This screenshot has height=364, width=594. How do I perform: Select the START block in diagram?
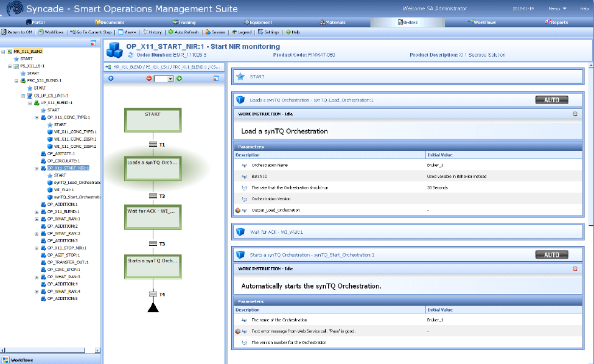tap(153, 120)
